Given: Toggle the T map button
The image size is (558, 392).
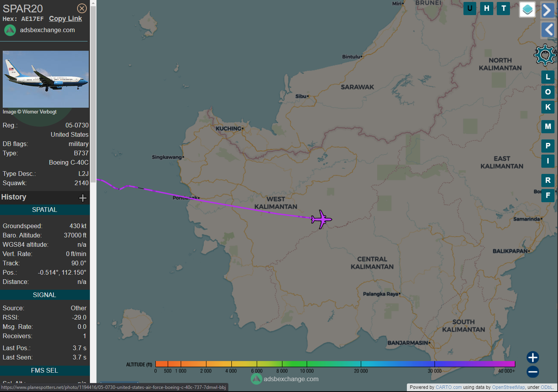Looking at the screenshot, I should (503, 8).
